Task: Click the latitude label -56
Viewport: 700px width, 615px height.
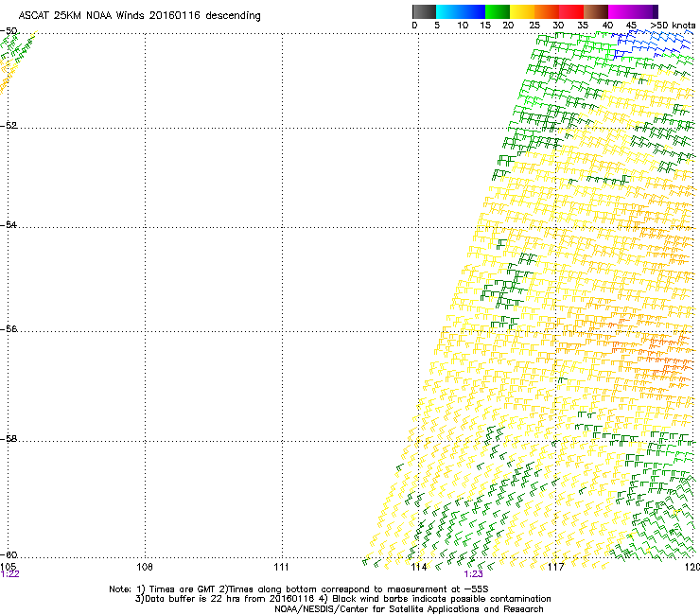Action: pyautogui.click(x=9, y=328)
